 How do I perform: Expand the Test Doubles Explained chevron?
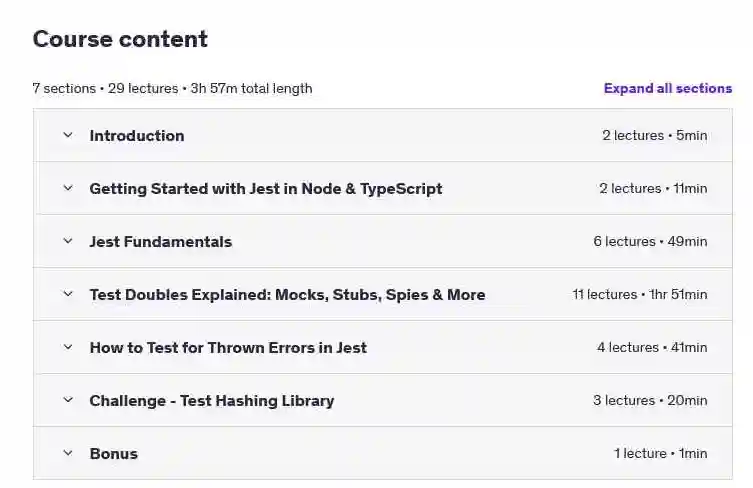pos(68,293)
